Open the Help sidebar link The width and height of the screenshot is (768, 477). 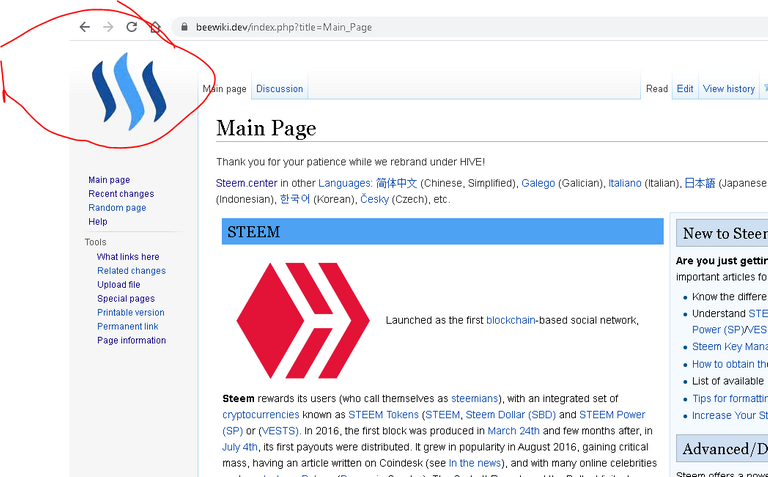click(97, 221)
